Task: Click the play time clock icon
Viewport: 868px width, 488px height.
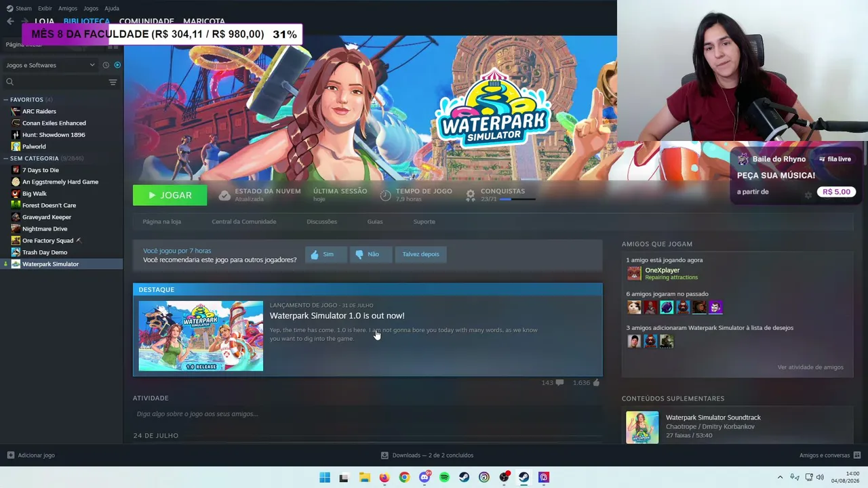Action: point(385,195)
